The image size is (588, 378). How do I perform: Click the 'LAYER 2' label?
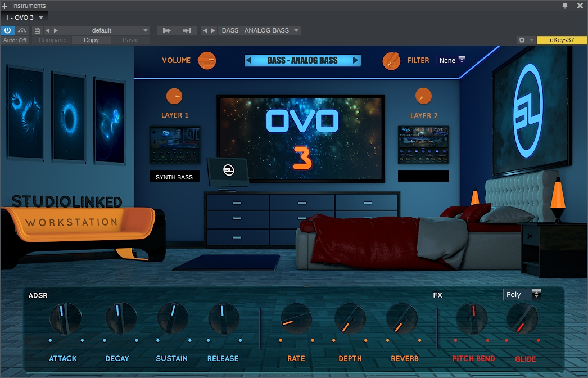point(424,116)
